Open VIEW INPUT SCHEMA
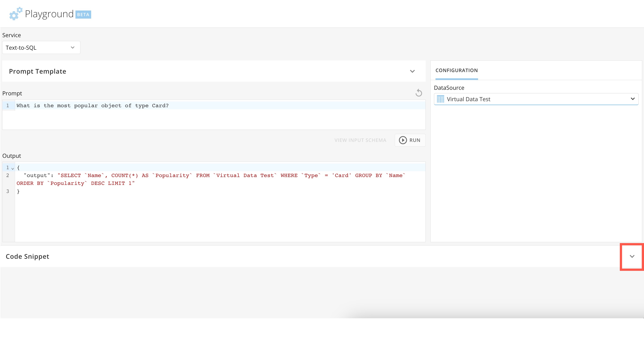644x342 pixels. pos(360,140)
